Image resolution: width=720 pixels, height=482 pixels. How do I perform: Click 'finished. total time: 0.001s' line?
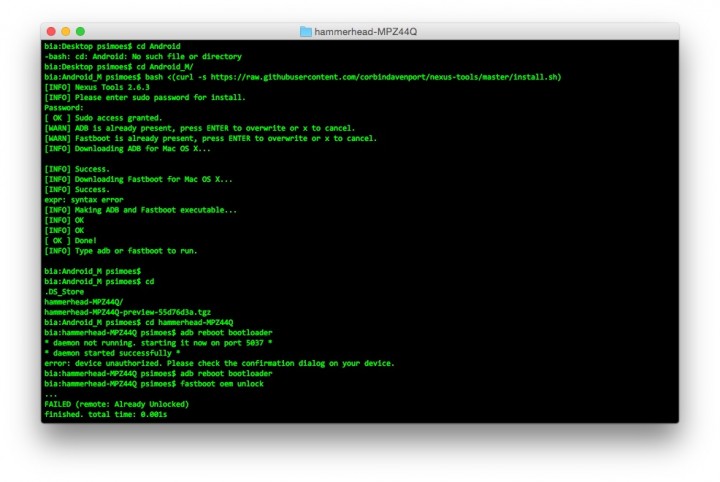click(x=106, y=414)
